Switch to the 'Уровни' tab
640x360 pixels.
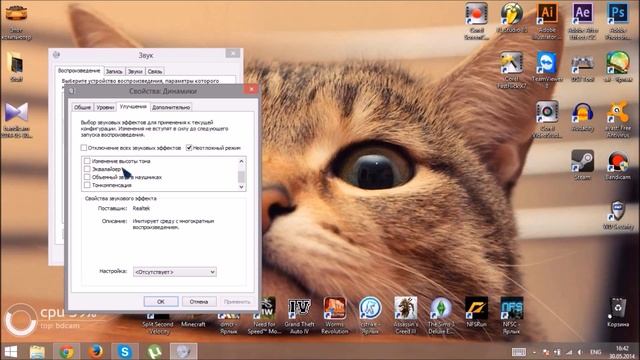point(105,107)
